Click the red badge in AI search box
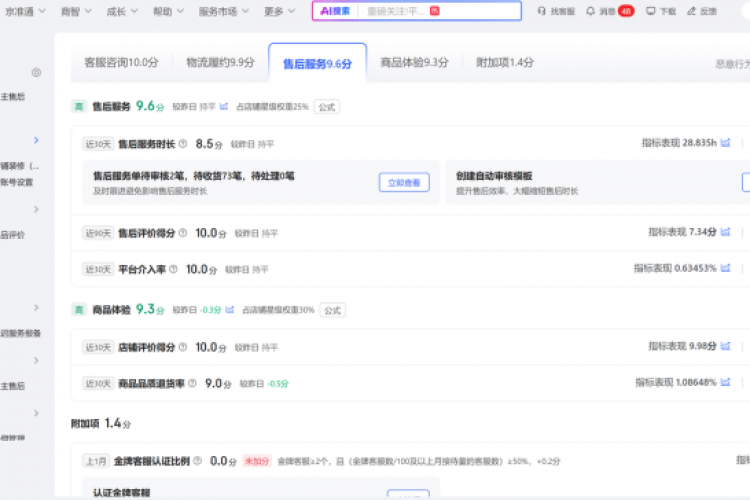Image resolution: width=750 pixels, height=500 pixels. (434, 11)
